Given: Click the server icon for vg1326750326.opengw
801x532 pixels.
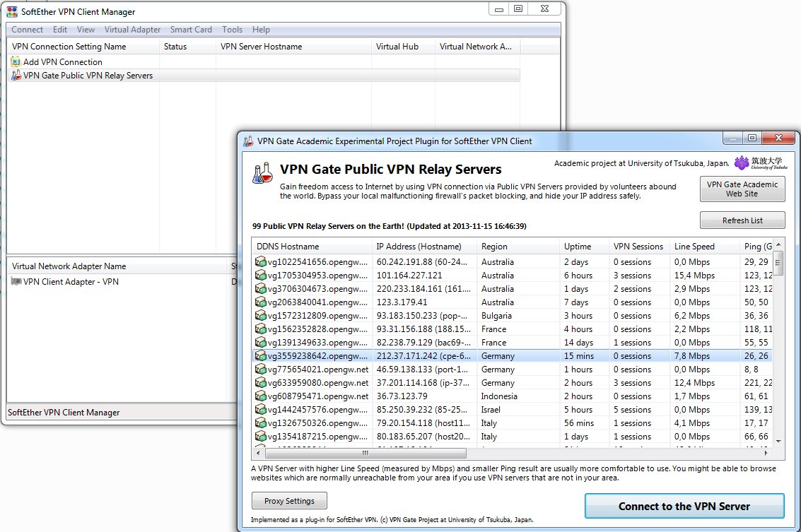Looking at the screenshot, I should [x=261, y=422].
